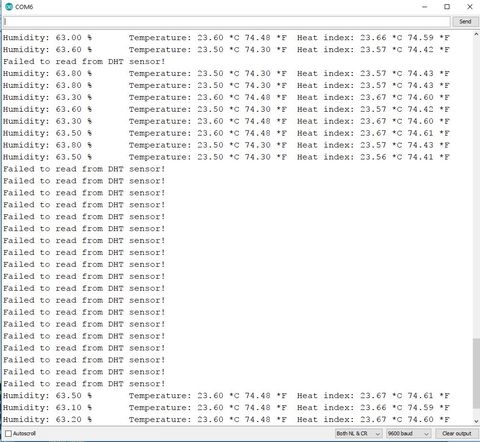Click the 'Humidity: 63.20 %' reading
This screenshot has width=480, height=442.
point(47,420)
